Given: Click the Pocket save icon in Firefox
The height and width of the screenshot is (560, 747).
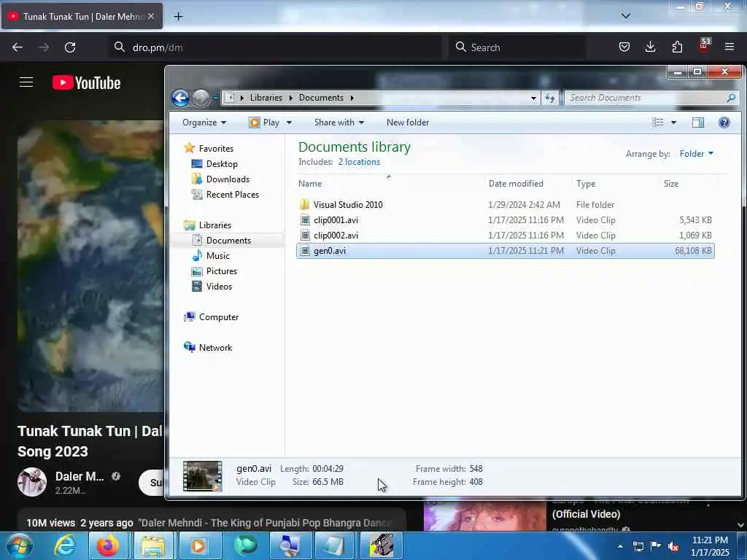Looking at the screenshot, I should coord(624,47).
